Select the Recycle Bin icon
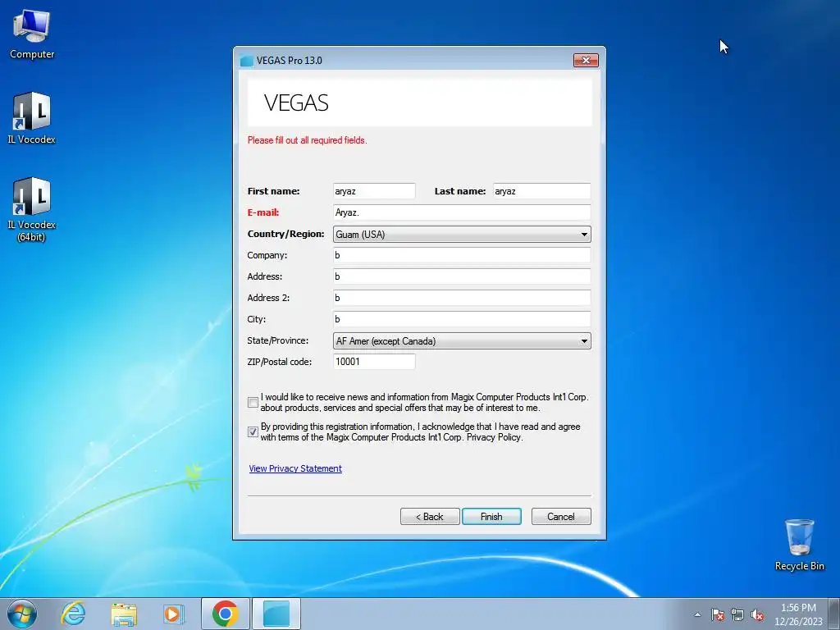Screen dimensions: 840x630 [x=799, y=545]
